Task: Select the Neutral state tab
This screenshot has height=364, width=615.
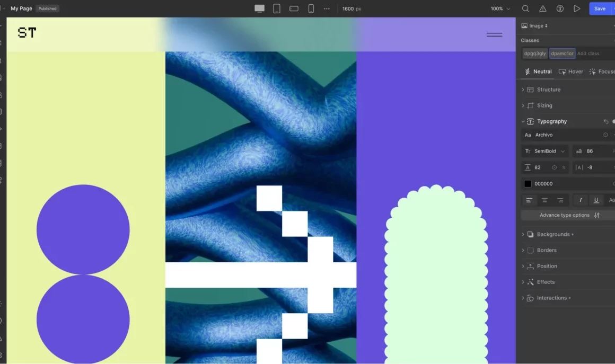Action: (x=538, y=72)
